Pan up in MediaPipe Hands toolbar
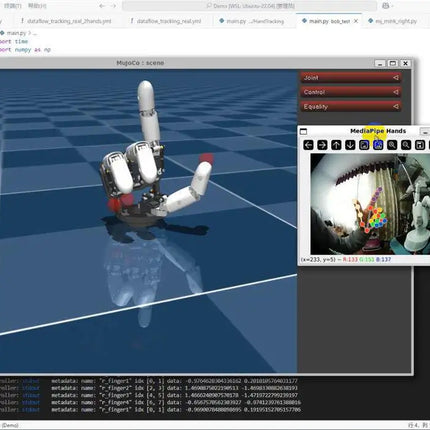 [336, 145]
